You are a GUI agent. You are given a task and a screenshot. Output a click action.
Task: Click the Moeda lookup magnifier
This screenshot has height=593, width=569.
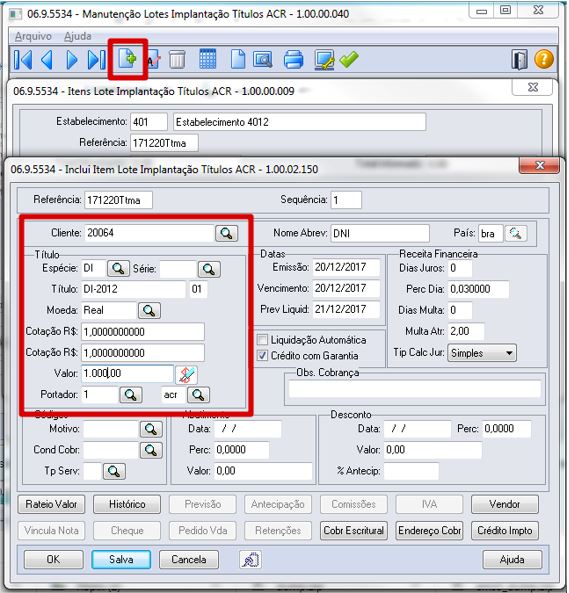[x=149, y=311]
